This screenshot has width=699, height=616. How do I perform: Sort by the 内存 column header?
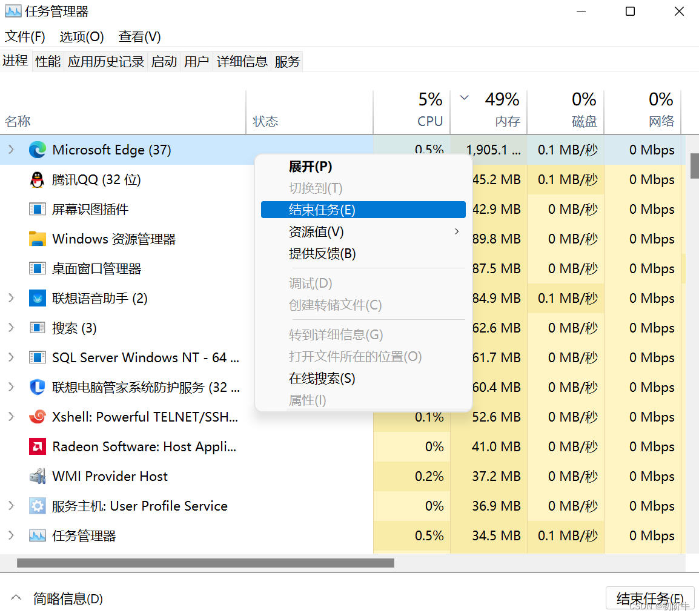[x=489, y=112]
